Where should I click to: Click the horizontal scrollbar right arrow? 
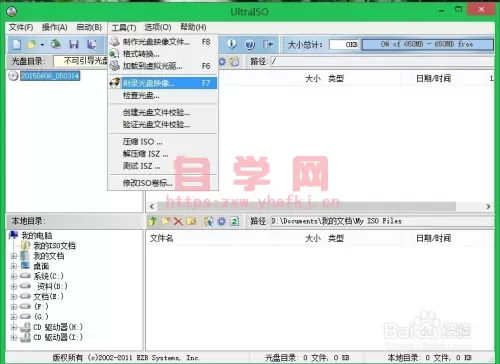pyautogui.click(x=488, y=206)
